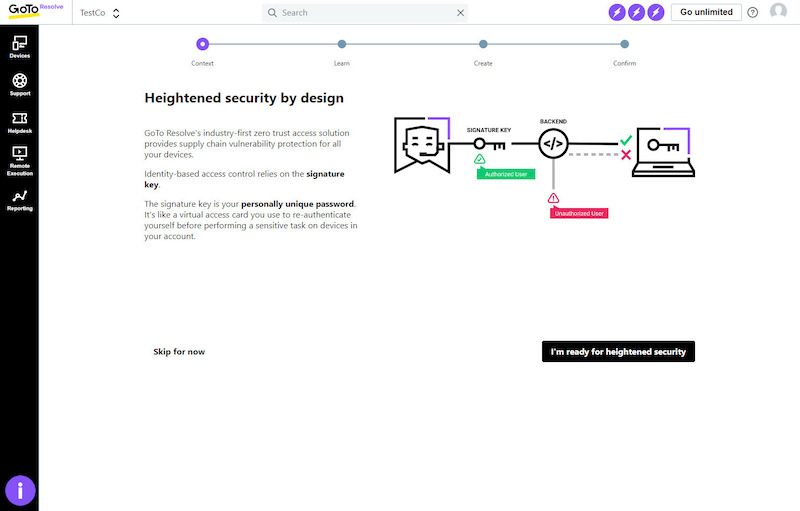Click Skip for now link

(179, 352)
